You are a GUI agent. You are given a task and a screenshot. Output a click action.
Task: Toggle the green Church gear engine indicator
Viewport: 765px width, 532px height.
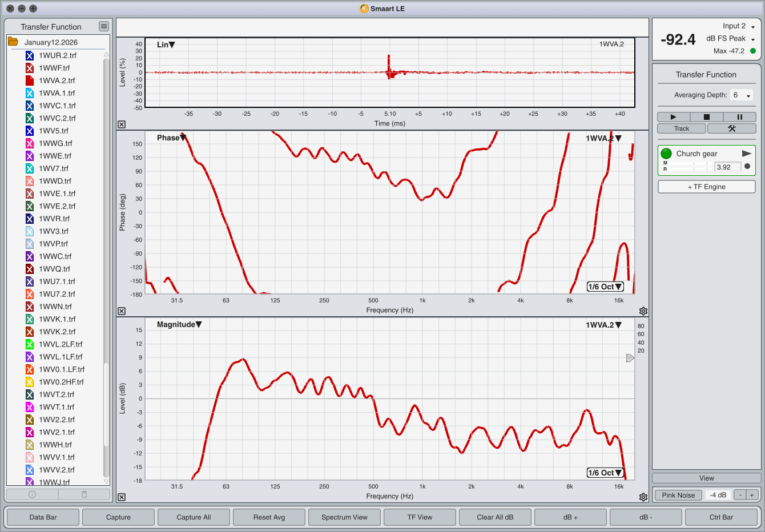tap(666, 154)
